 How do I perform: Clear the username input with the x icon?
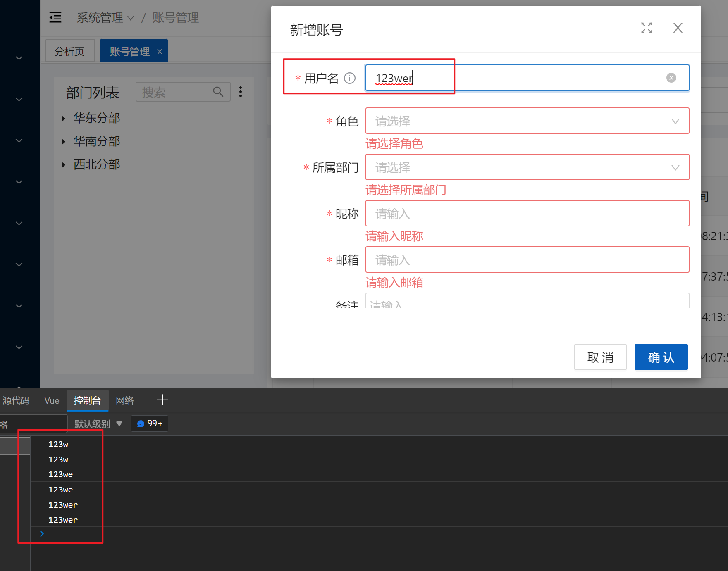[x=671, y=78]
